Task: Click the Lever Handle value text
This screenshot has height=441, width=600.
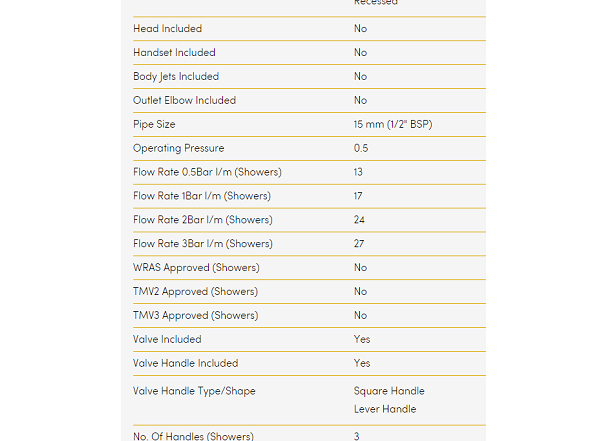Action: pos(385,409)
